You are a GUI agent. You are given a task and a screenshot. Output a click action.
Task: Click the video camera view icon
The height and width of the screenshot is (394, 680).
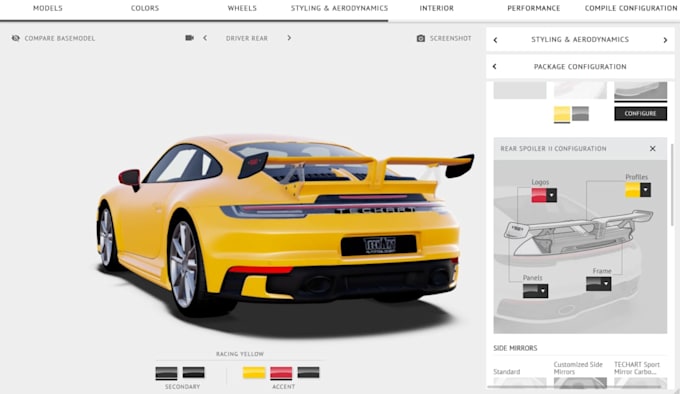190,38
